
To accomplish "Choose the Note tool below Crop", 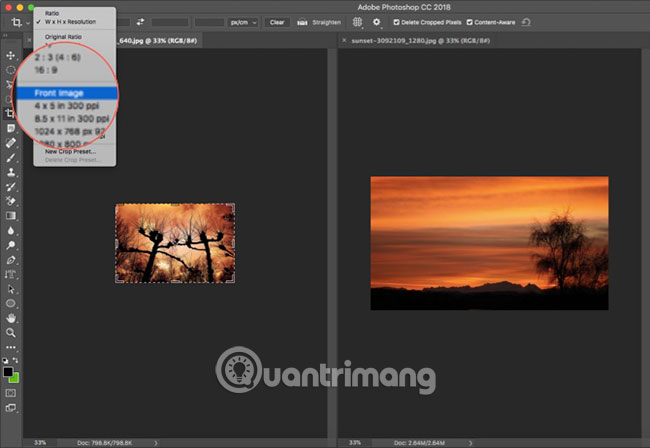I will point(11,128).
